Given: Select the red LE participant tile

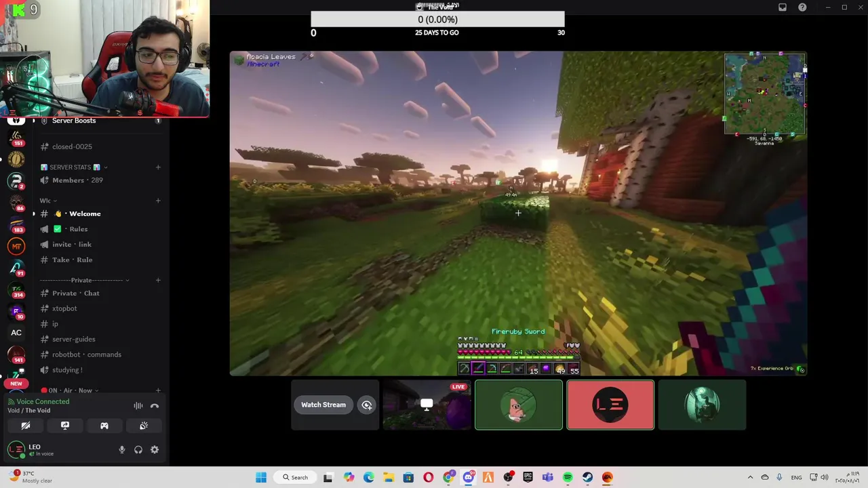Looking at the screenshot, I should 610,405.
